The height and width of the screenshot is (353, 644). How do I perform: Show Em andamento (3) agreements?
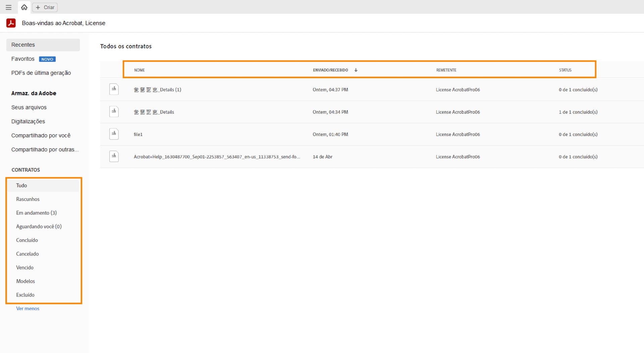(x=37, y=213)
